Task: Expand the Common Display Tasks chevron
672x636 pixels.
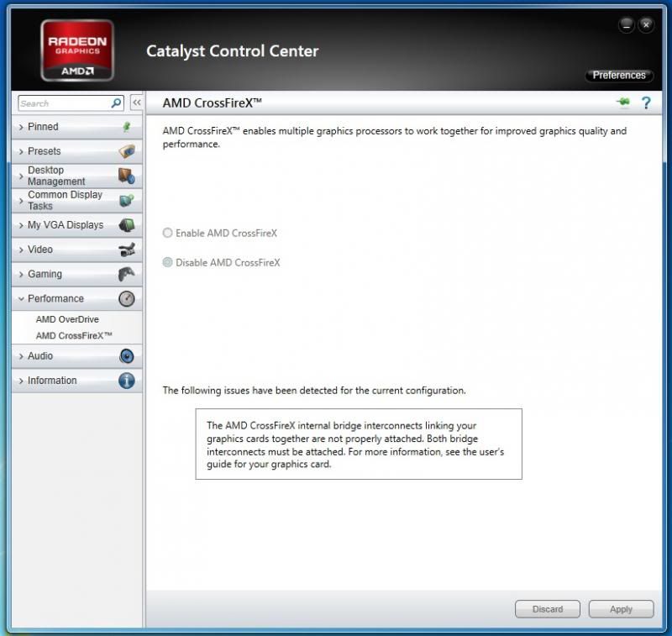Action: [21, 201]
